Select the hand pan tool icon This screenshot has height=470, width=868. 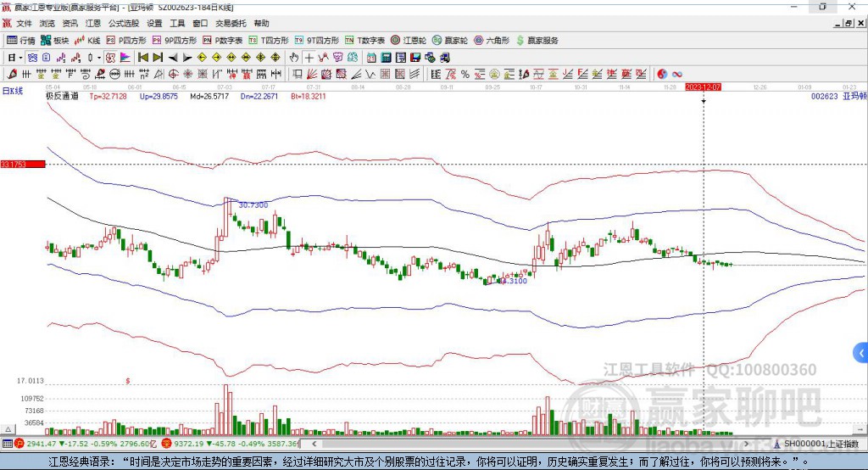(294, 58)
